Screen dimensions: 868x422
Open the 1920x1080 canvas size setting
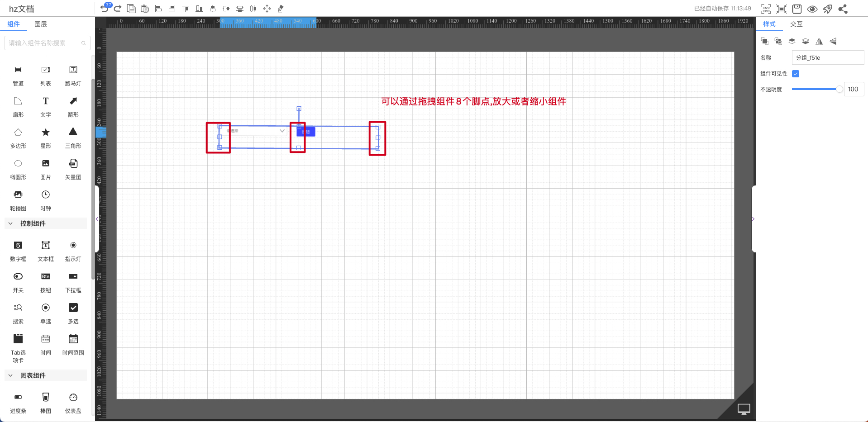point(766,9)
